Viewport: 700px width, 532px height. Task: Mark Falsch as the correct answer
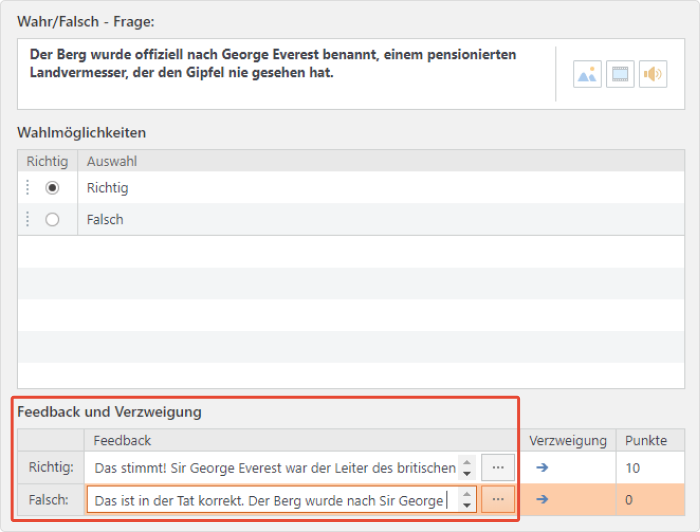click(52, 220)
